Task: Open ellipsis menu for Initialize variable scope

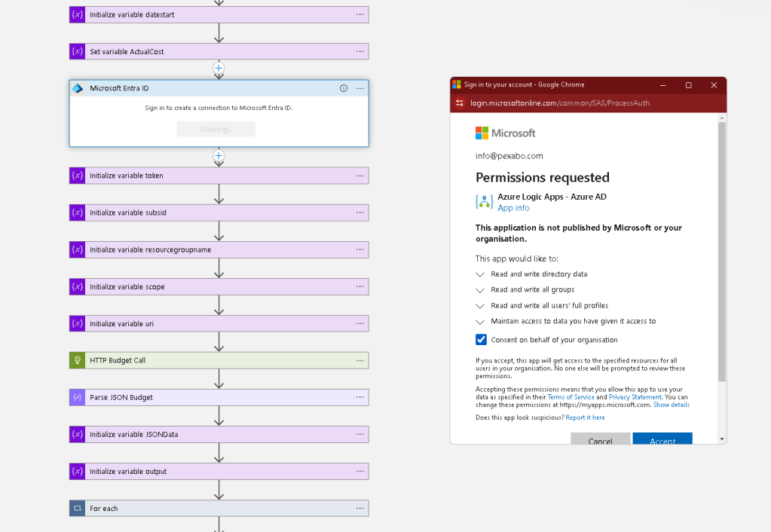Action: click(360, 286)
